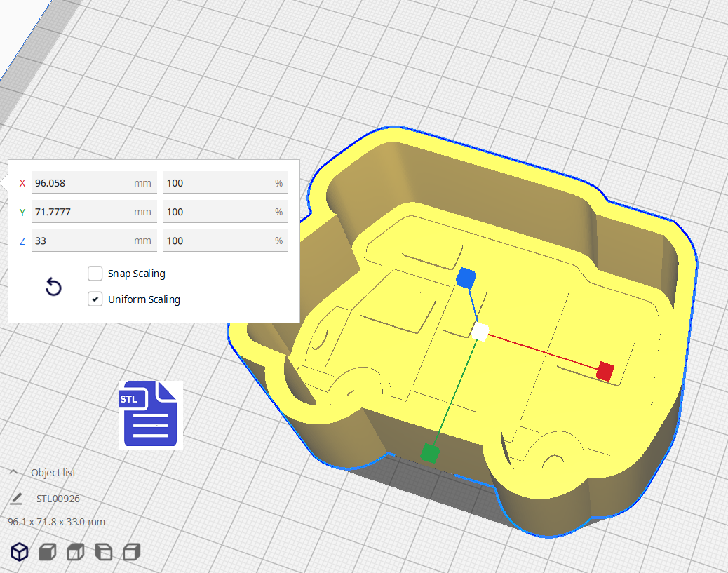Collapse the Object list section
This screenshot has height=573, width=728.
click(13, 472)
